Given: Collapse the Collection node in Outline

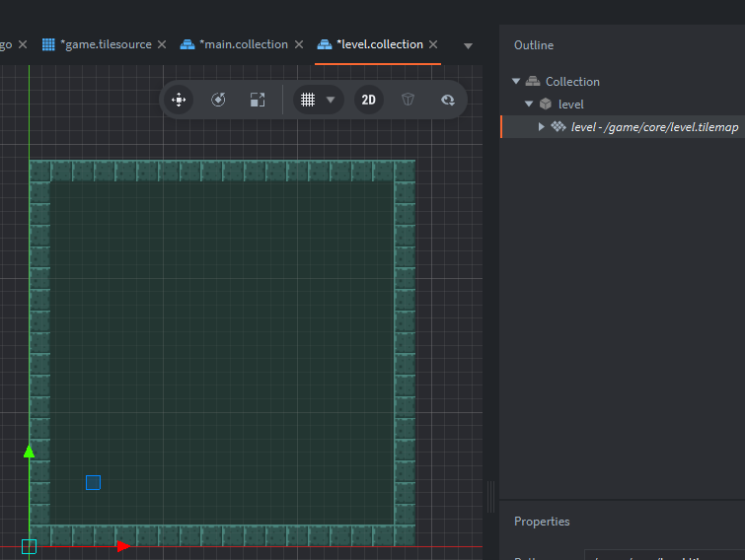Looking at the screenshot, I should pyautogui.click(x=516, y=82).
